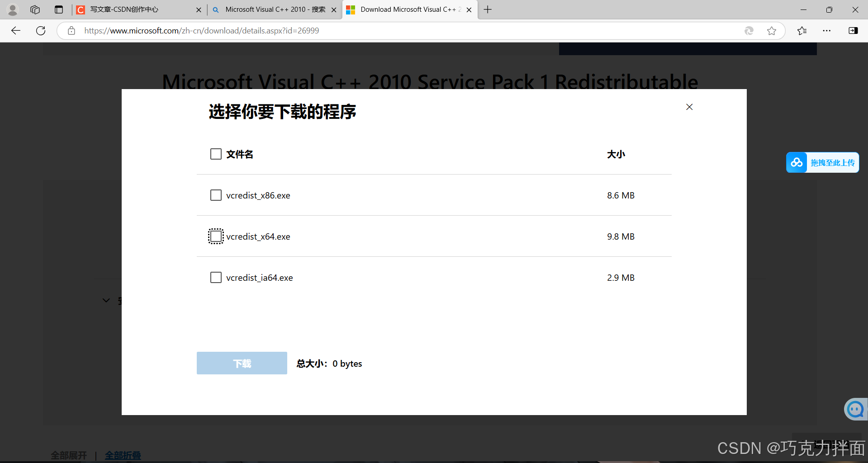Click the 选择你要下载的程序 dialog heading
Image resolution: width=868 pixels, height=463 pixels.
[x=282, y=112]
